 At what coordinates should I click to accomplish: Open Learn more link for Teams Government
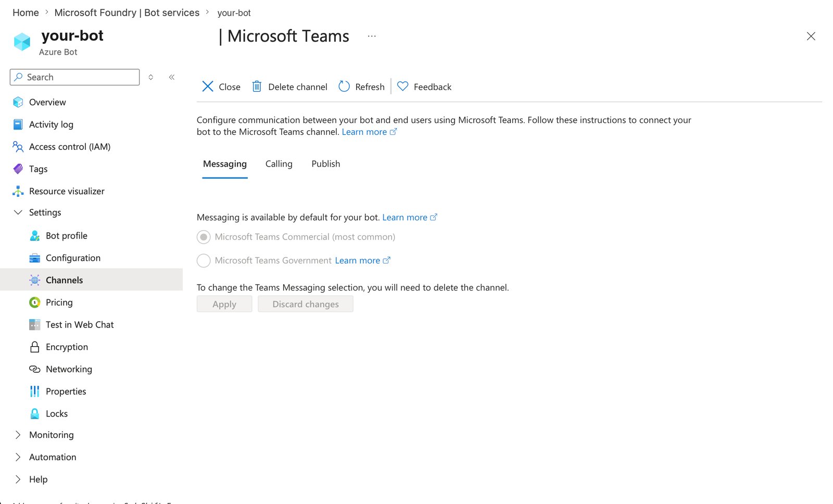(362, 260)
